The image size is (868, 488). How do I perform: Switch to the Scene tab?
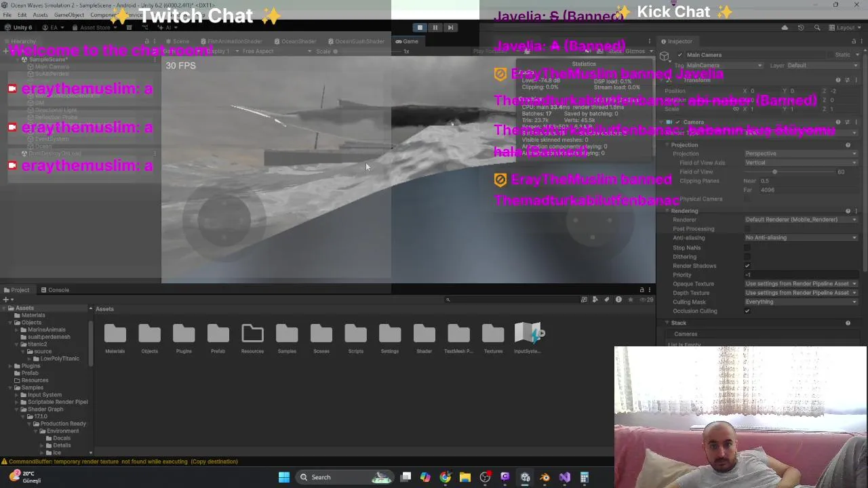[178, 41]
